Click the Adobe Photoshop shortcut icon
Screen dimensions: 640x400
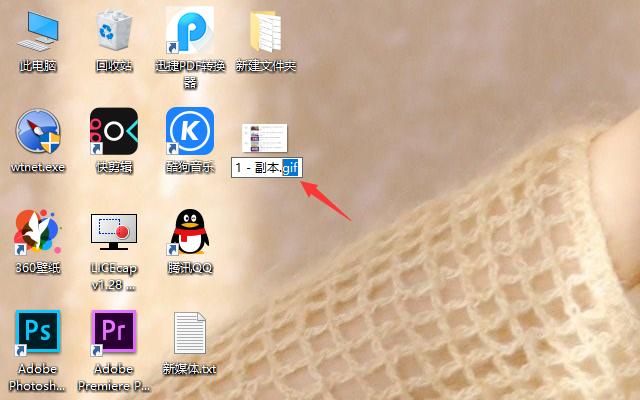click(38, 331)
